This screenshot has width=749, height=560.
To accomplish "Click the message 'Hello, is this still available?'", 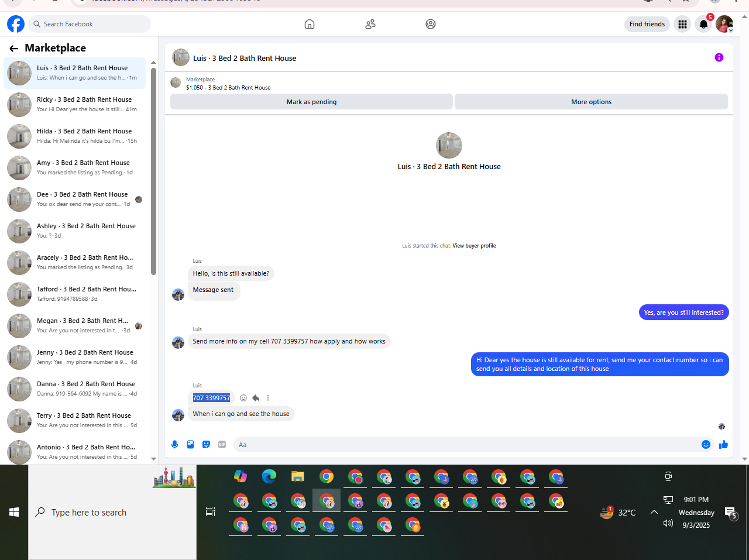I will point(231,273).
